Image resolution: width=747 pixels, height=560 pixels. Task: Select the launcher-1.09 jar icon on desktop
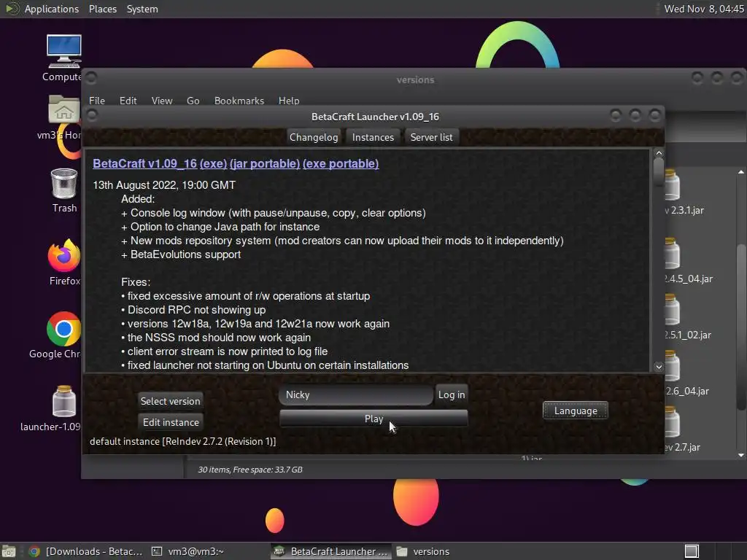click(64, 402)
